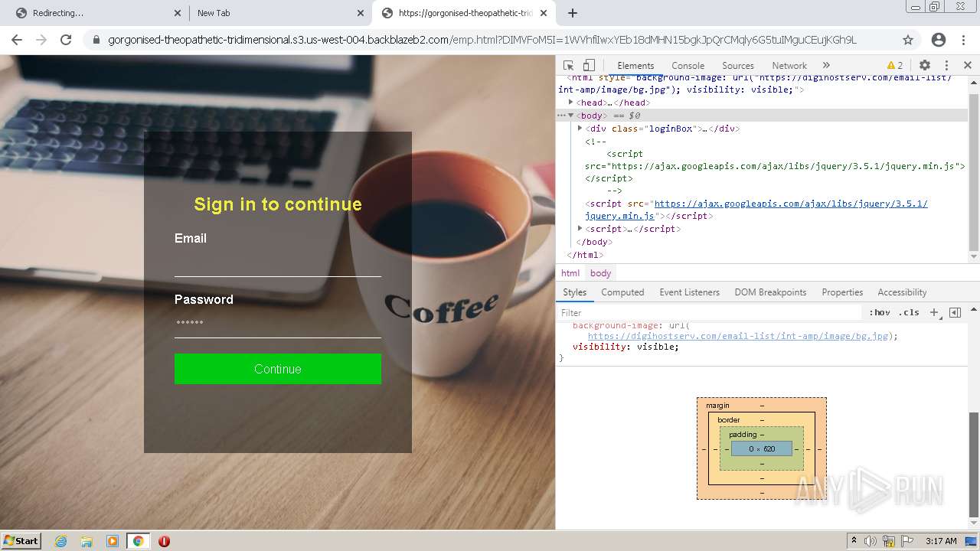Toggle the computed styles sidebar pane icon
980x551 pixels.
coord(955,312)
